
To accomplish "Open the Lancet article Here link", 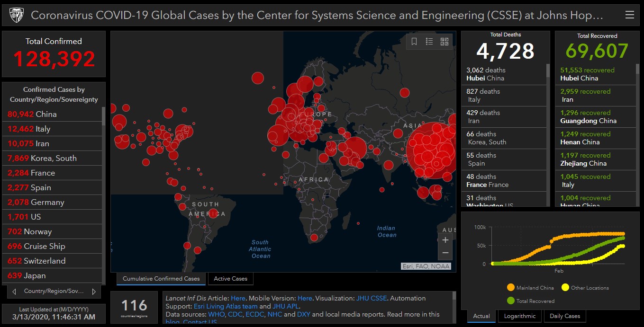I will (x=238, y=298).
